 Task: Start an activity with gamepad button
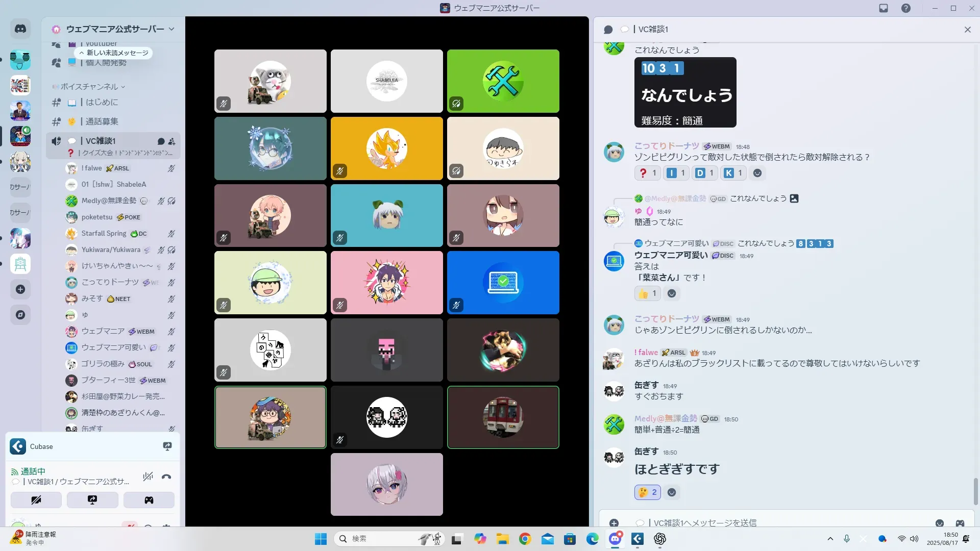(149, 500)
